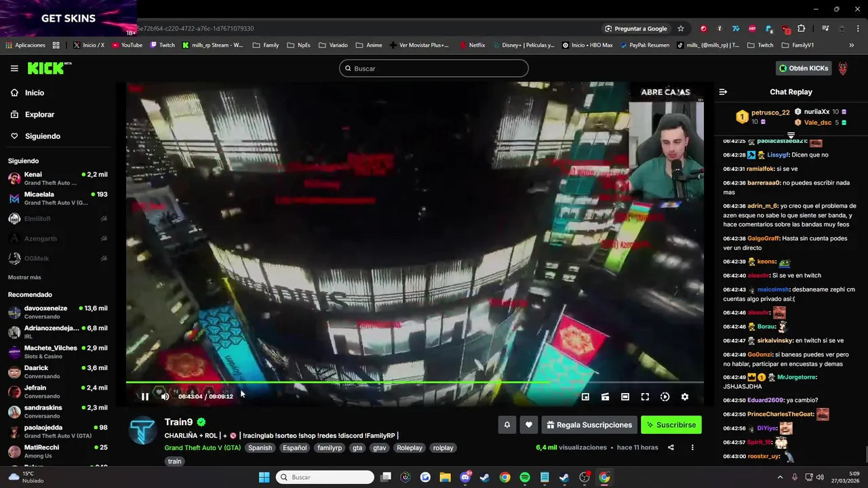Open video settings gear

tap(685, 396)
